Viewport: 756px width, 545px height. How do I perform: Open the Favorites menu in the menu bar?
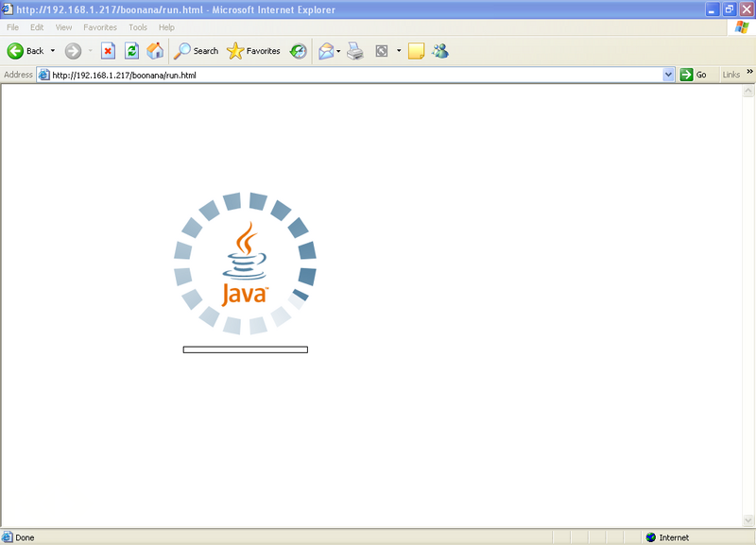coord(100,27)
